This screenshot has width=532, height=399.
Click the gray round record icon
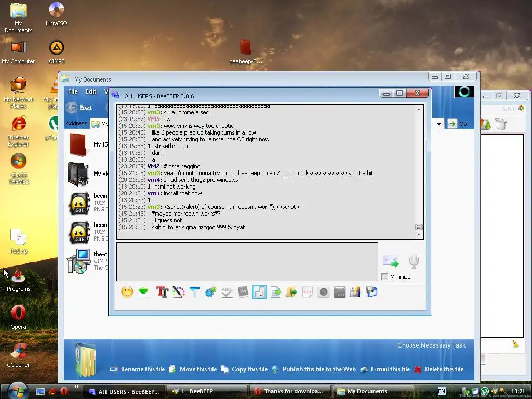click(x=324, y=292)
